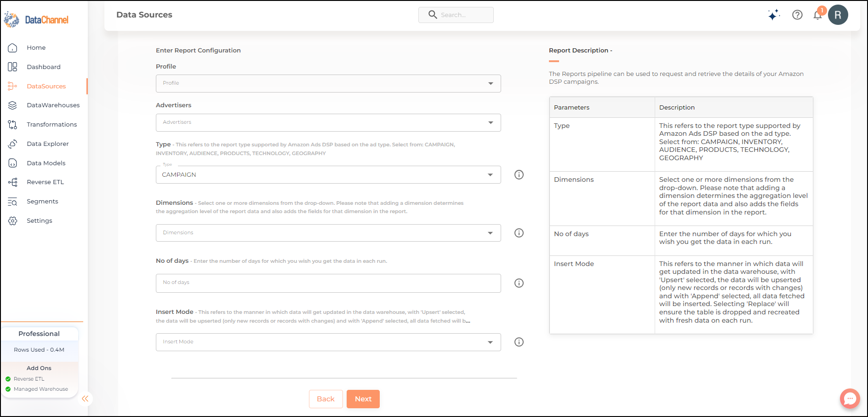Click 'Rows Used - 0.4M' text
Screen dimensions: 868x417
39,350
